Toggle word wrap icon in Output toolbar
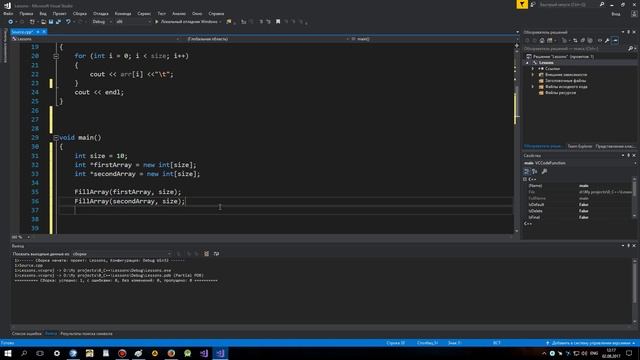Viewport: 640px width, 360px height. pos(216,254)
